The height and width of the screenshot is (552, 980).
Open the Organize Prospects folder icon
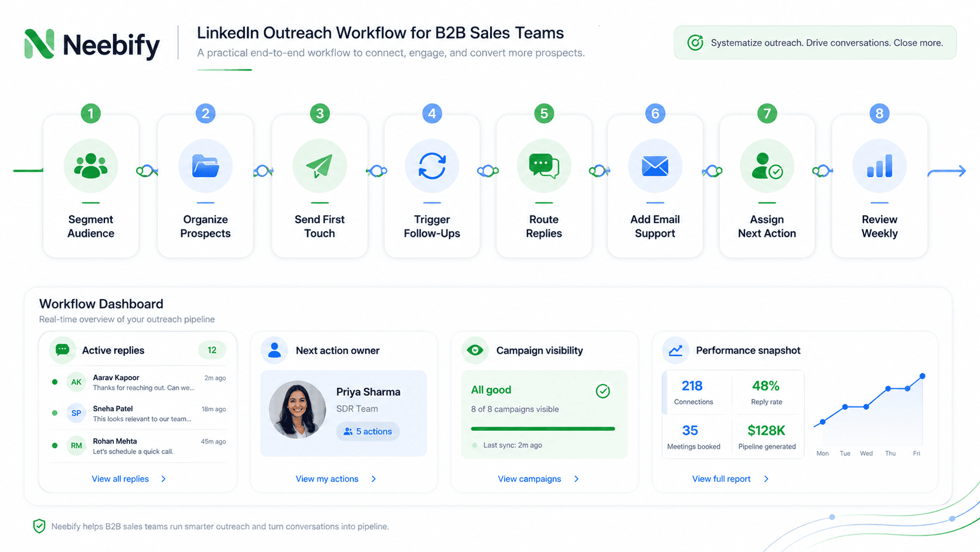pyautogui.click(x=205, y=166)
